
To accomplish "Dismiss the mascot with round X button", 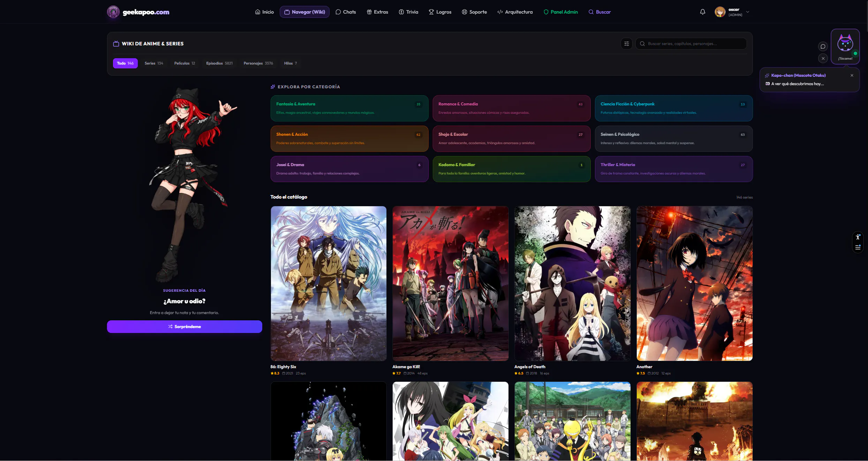I will (823, 58).
